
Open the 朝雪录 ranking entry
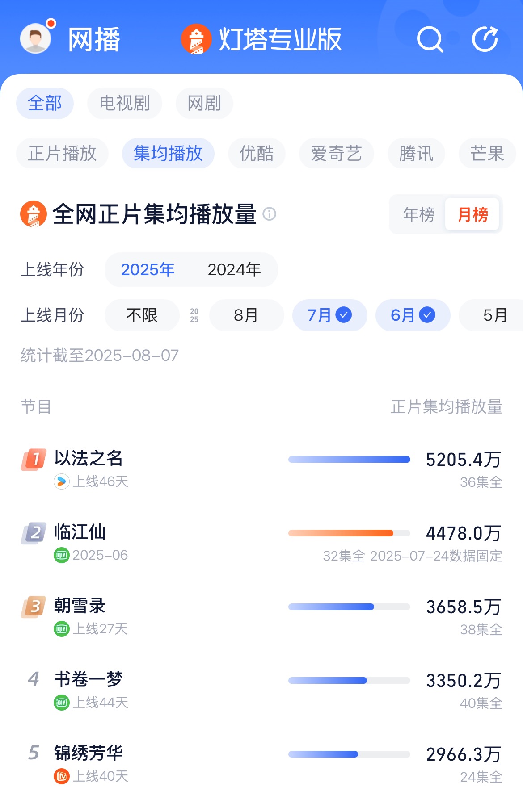pyautogui.click(x=80, y=606)
